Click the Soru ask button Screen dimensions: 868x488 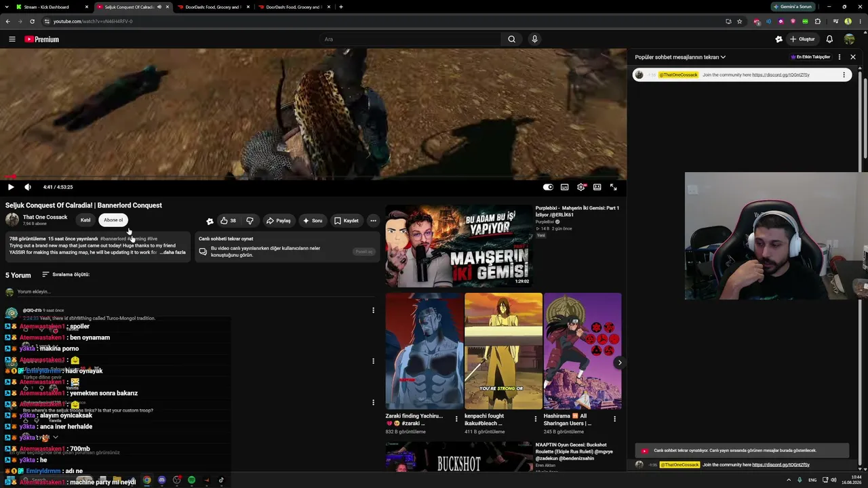click(x=313, y=220)
